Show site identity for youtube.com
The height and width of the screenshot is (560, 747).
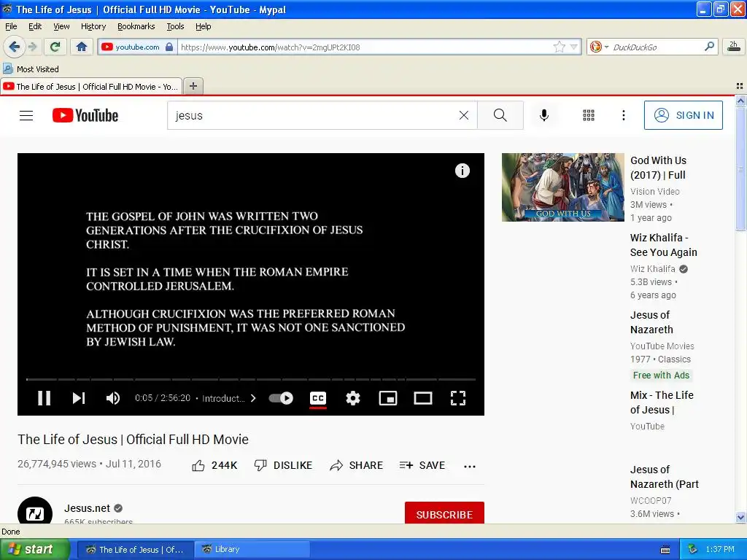tap(137, 47)
